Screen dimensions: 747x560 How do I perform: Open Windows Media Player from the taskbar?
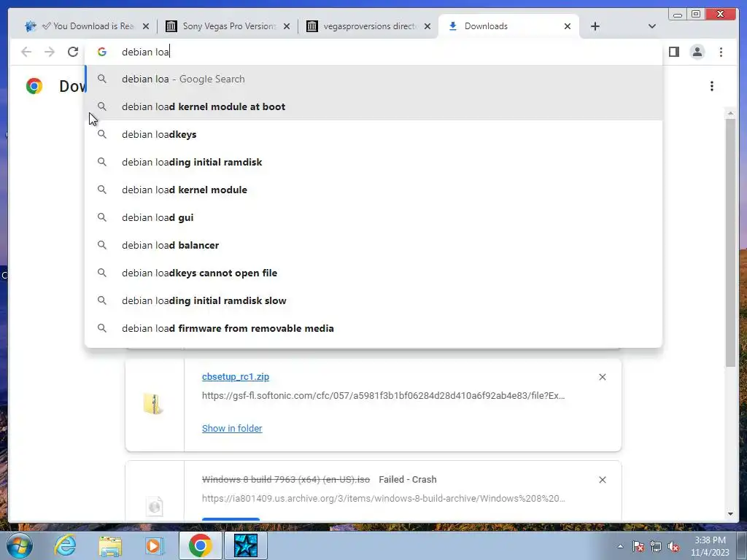tap(155, 545)
